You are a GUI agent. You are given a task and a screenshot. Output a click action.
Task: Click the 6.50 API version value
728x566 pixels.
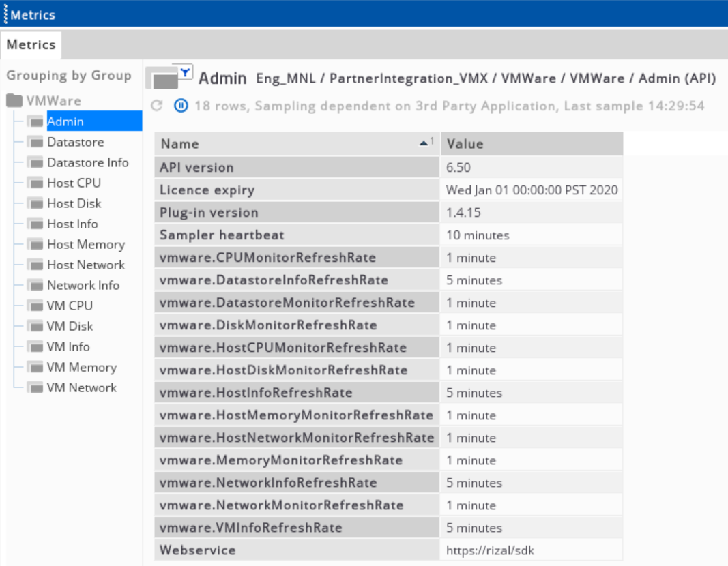(458, 167)
